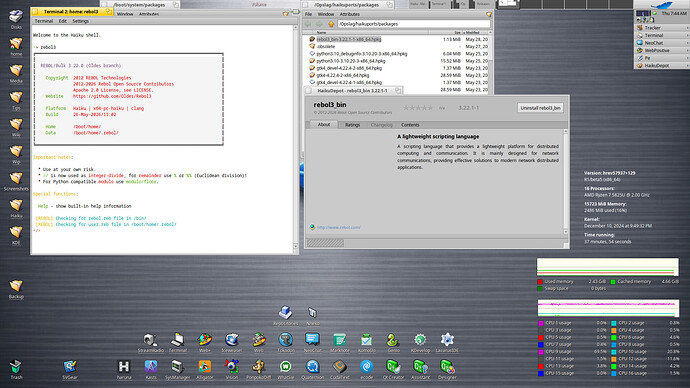Viewport: 690px width, 388px height.
Task: Open the Trash icon
Action: point(16,366)
